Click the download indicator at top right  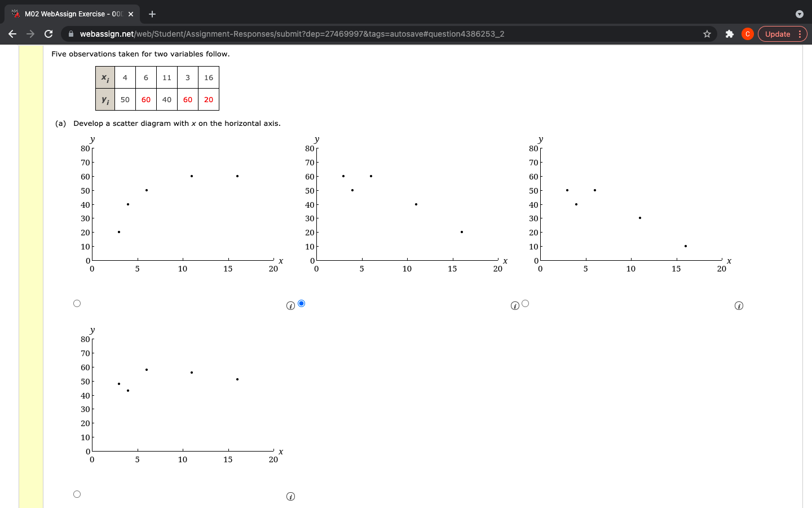coord(799,14)
